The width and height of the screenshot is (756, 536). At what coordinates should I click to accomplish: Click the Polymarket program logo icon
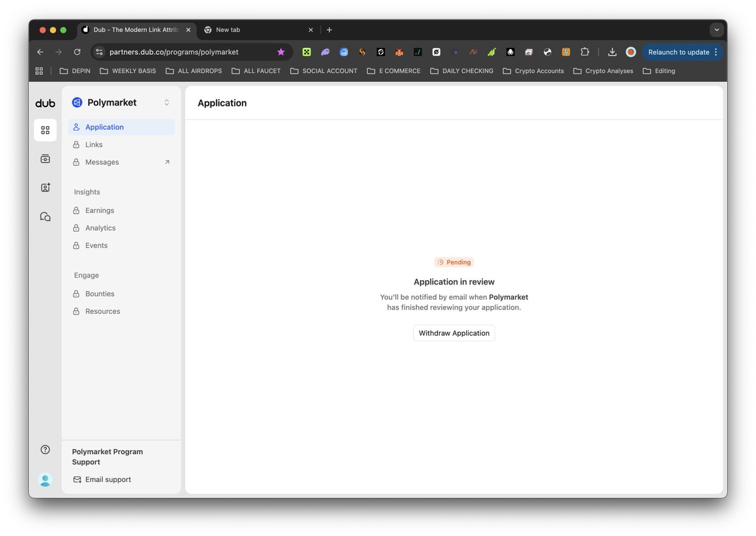[77, 103]
